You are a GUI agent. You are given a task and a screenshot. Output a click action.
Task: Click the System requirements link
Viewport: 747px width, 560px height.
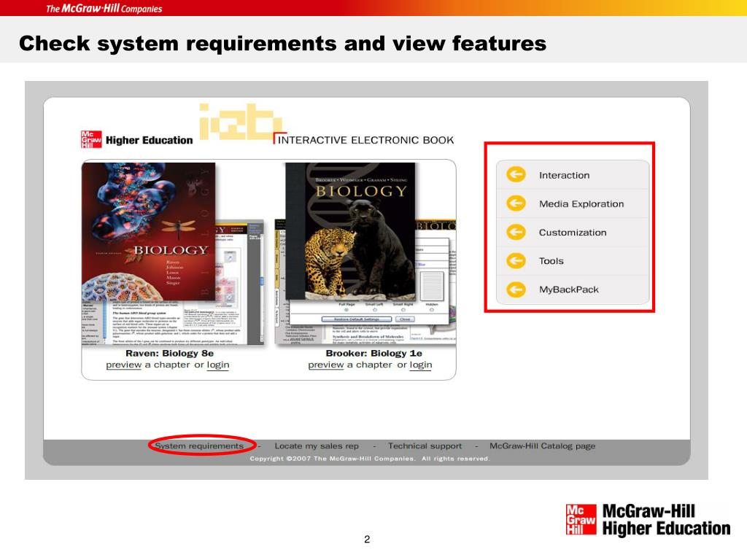(199, 446)
